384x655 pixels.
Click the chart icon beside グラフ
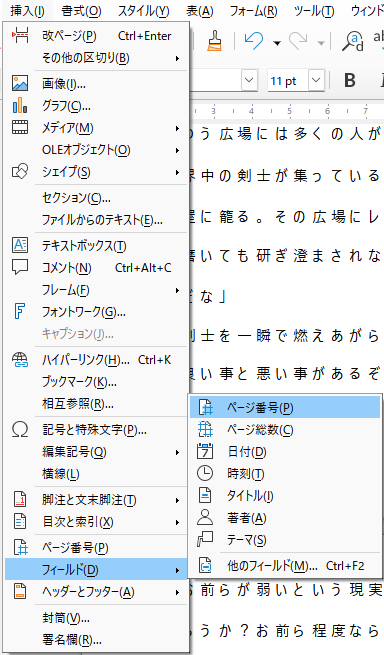[20, 106]
